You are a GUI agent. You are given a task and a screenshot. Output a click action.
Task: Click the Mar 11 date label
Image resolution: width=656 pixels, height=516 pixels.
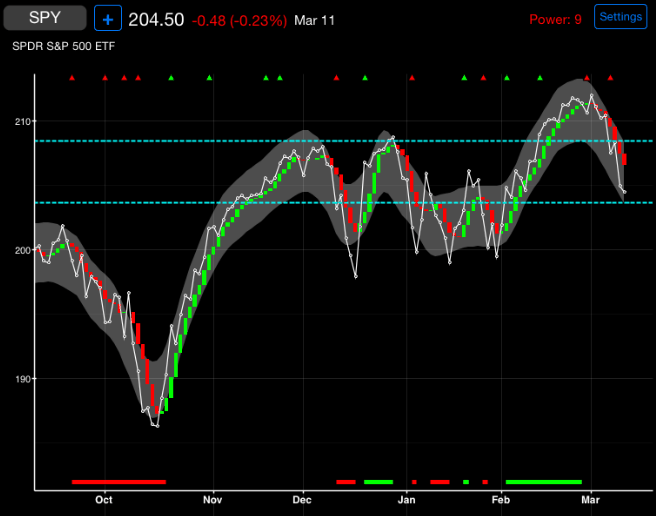coord(314,21)
